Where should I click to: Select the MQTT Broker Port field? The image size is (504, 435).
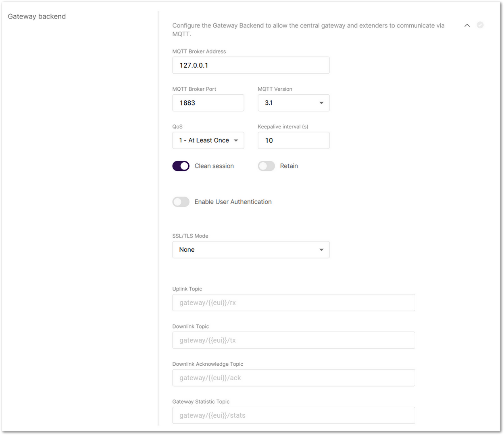(208, 103)
